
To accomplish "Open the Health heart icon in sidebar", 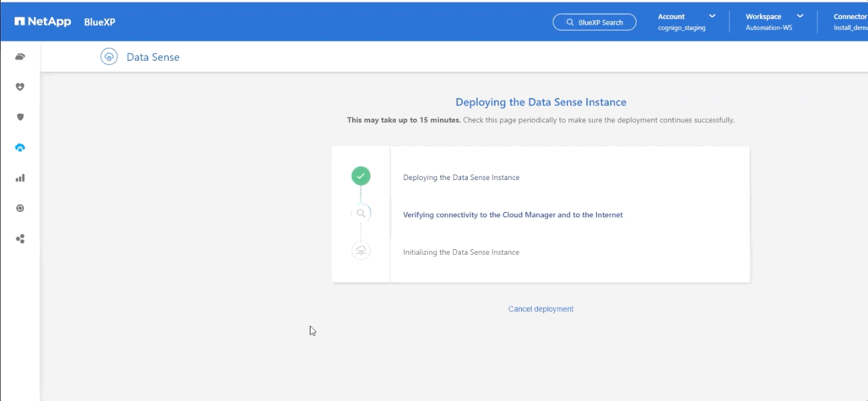I will [x=20, y=87].
